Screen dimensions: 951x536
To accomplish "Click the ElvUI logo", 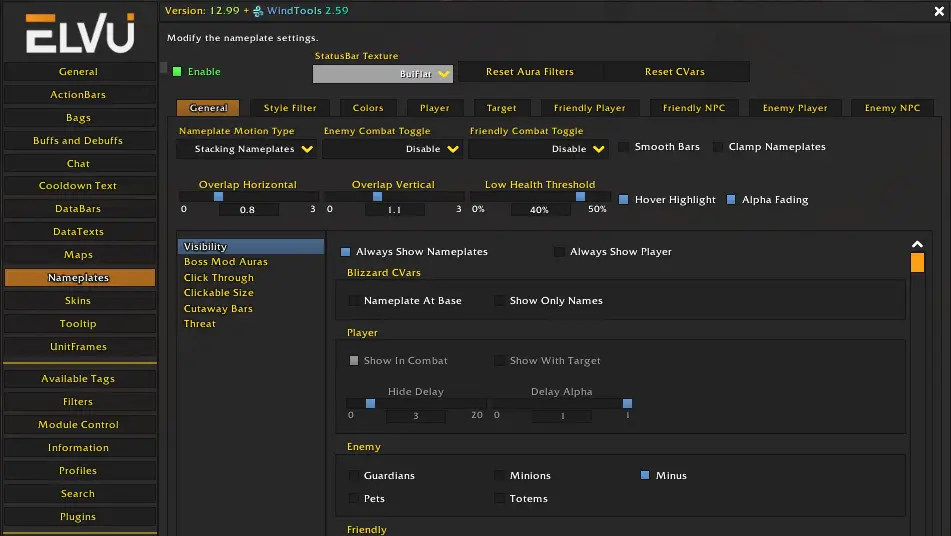I will (79, 33).
